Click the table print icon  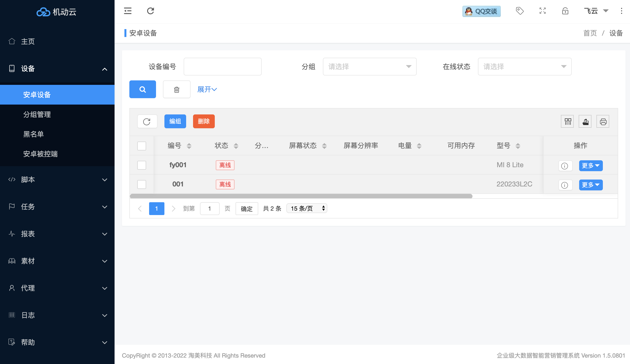click(603, 121)
